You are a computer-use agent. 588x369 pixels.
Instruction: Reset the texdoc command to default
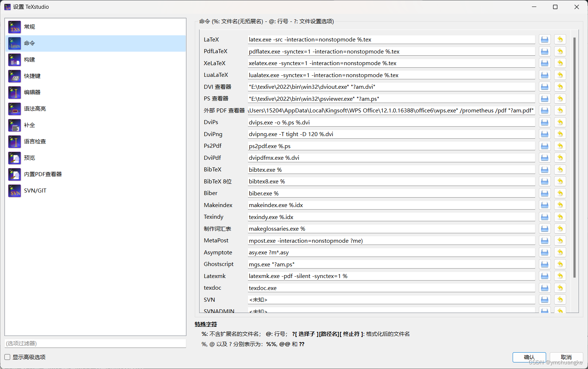click(560, 288)
